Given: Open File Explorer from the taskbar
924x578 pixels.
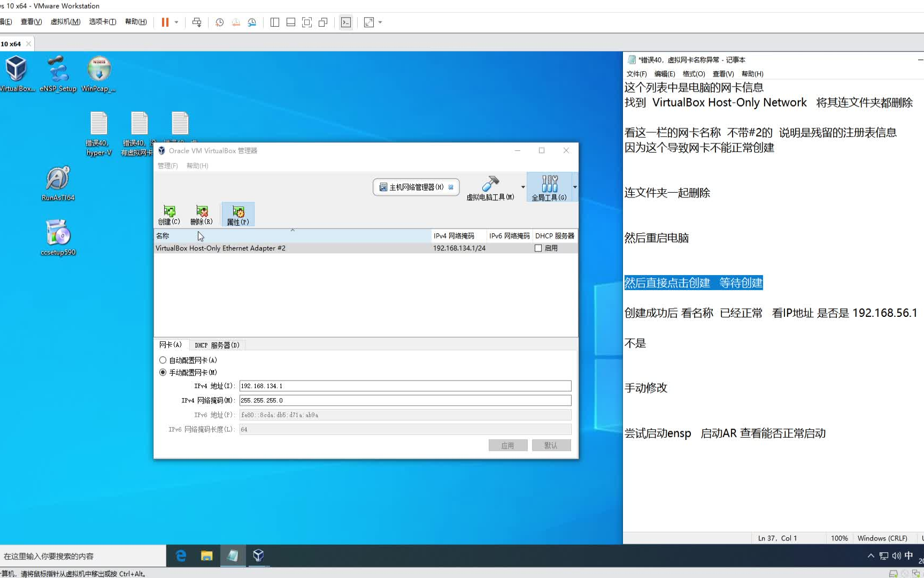Looking at the screenshot, I should tap(206, 556).
